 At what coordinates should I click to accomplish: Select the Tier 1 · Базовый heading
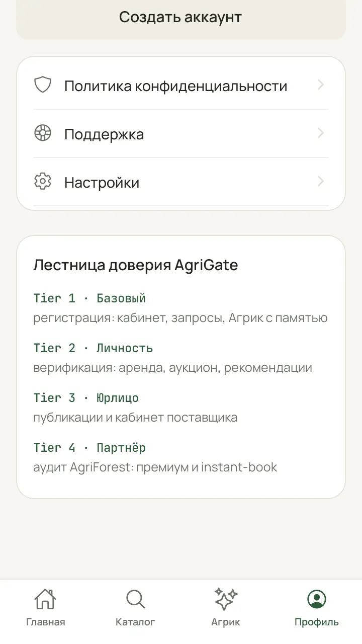coord(89,298)
